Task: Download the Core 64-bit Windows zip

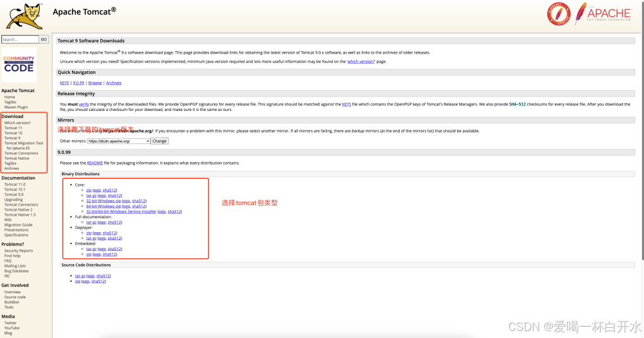Action: tap(104, 206)
